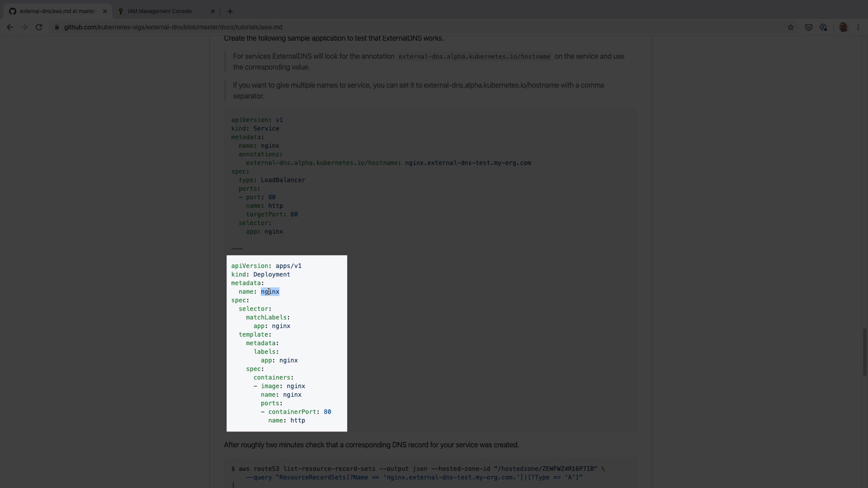Open a new browser tab
Viewport: 868px width, 488px height.
coord(230,11)
